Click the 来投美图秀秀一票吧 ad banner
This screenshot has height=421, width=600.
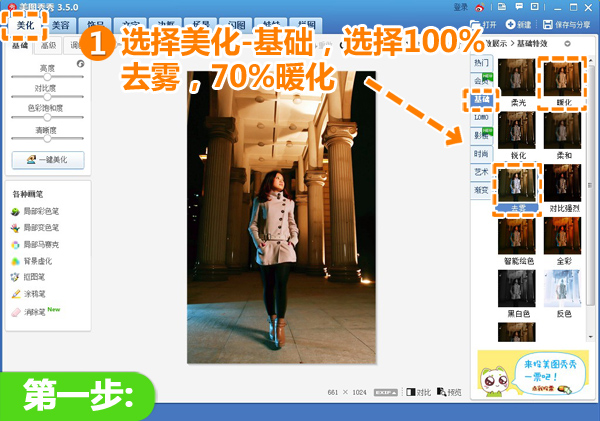coord(533,373)
